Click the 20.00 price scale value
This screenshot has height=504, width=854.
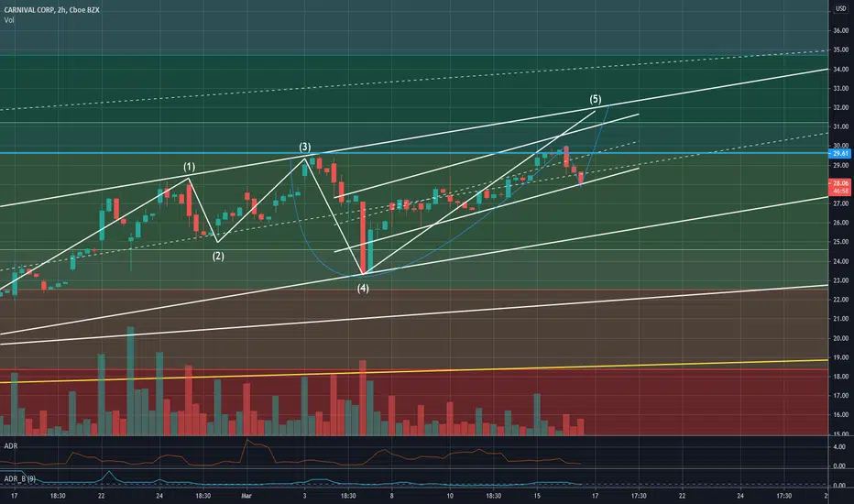tap(840, 338)
